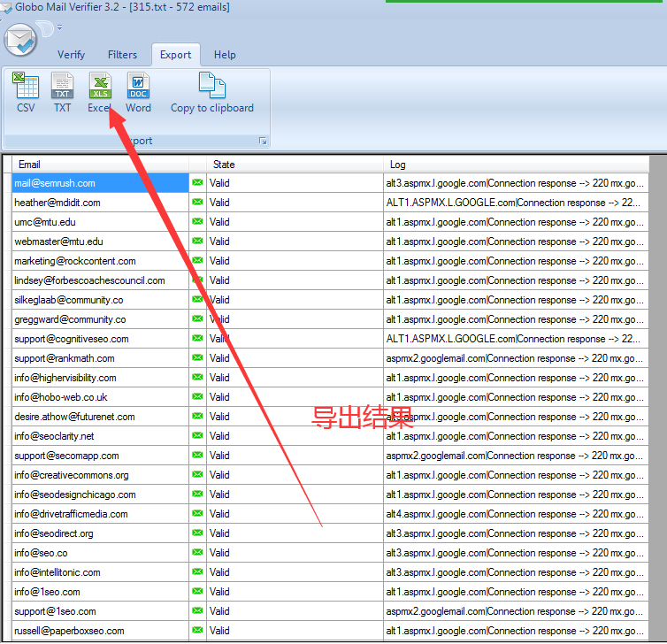Select russell@paperboxseo.com email

click(x=100, y=631)
